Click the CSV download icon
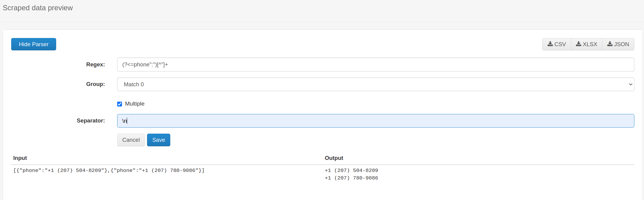This screenshot has width=644, height=200. tap(550, 44)
